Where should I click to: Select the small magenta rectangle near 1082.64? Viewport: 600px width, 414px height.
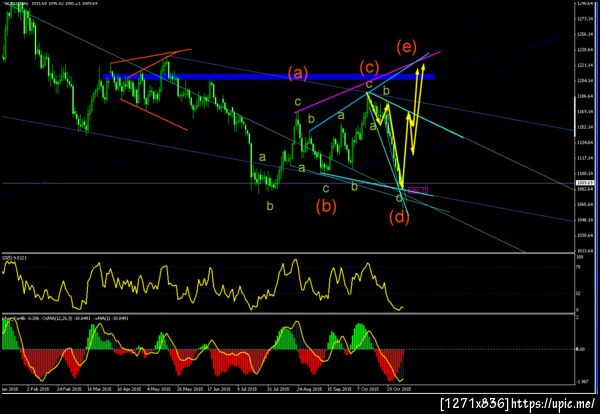[x=418, y=190]
